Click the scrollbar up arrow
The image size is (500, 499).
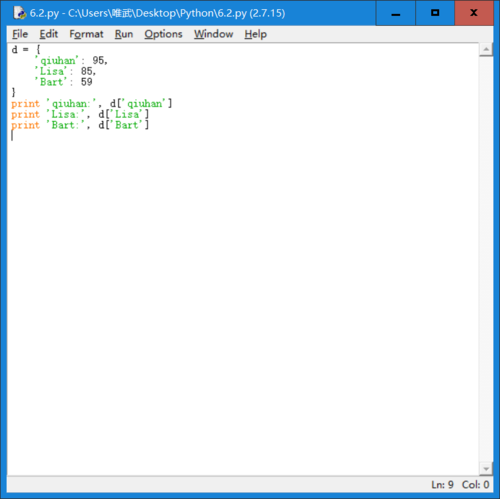point(486,50)
